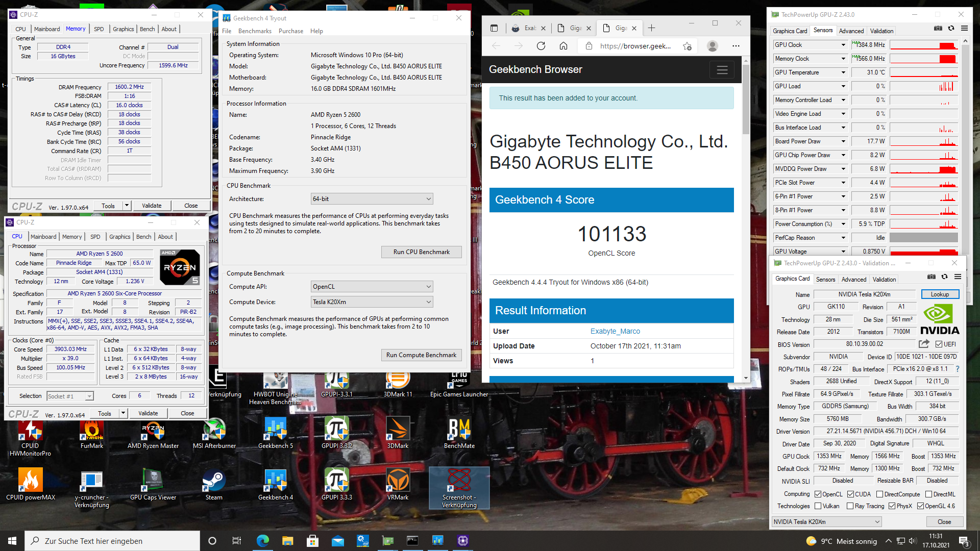Screen dimensions: 980x551
Task: Open the BenchMate desktop shortcut
Action: coord(459,433)
